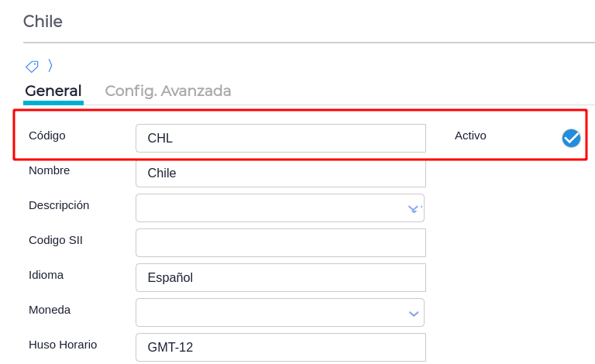This screenshot has height=364, width=595.
Task: Click the Código label
Action: [x=47, y=136]
